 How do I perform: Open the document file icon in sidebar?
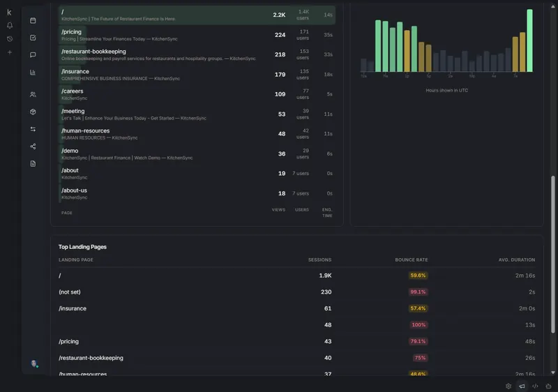tap(33, 164)
